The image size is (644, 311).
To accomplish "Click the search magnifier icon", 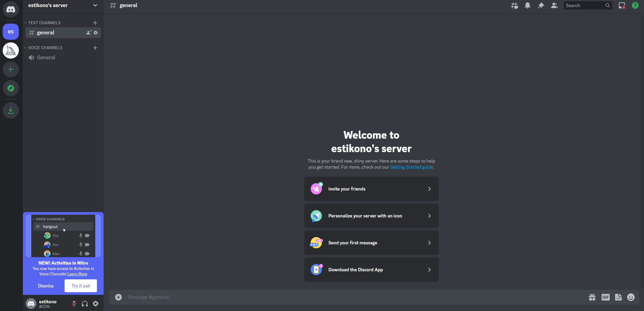I will tap(607, 5).
